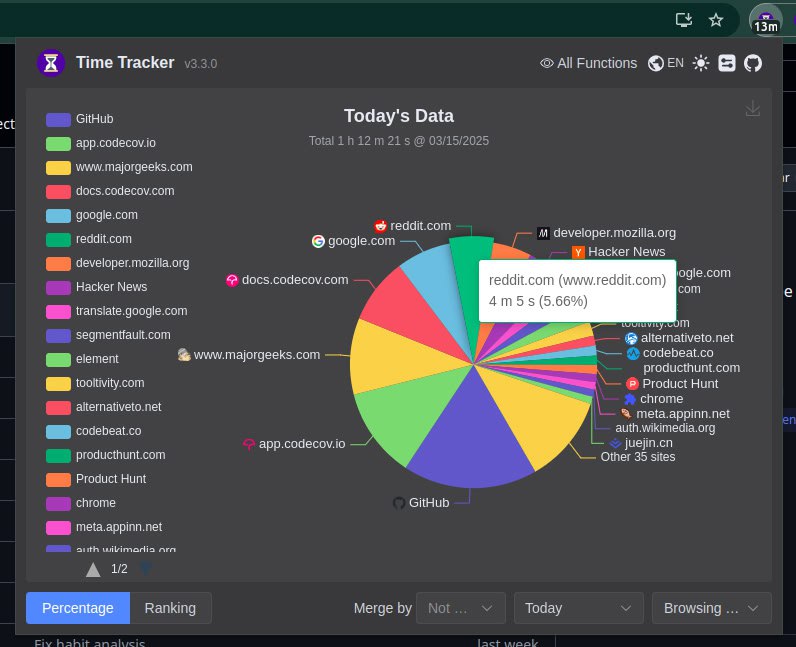Switch to the Ranking tab
This screenshot has width=796, height=647.
[x=170, y=608]
